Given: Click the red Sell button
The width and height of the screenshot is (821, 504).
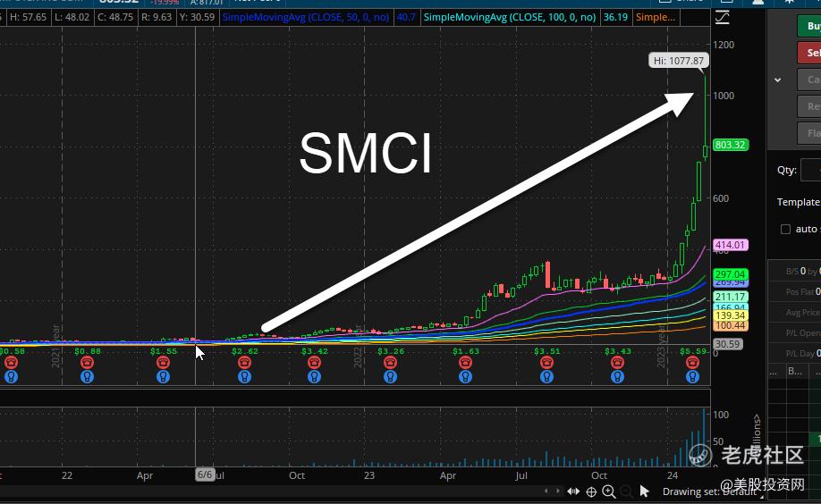Looking at the screenshot, I should click(809, 53).
